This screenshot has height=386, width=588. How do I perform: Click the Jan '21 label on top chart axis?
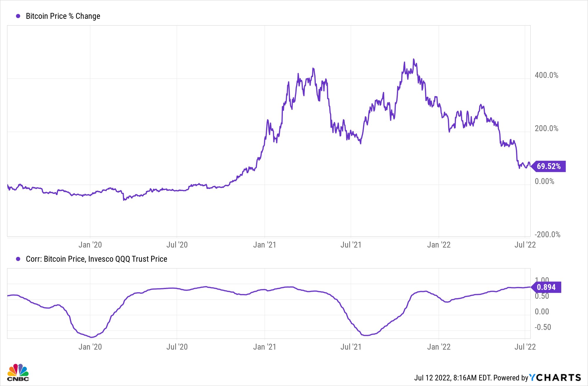point(265,245)
